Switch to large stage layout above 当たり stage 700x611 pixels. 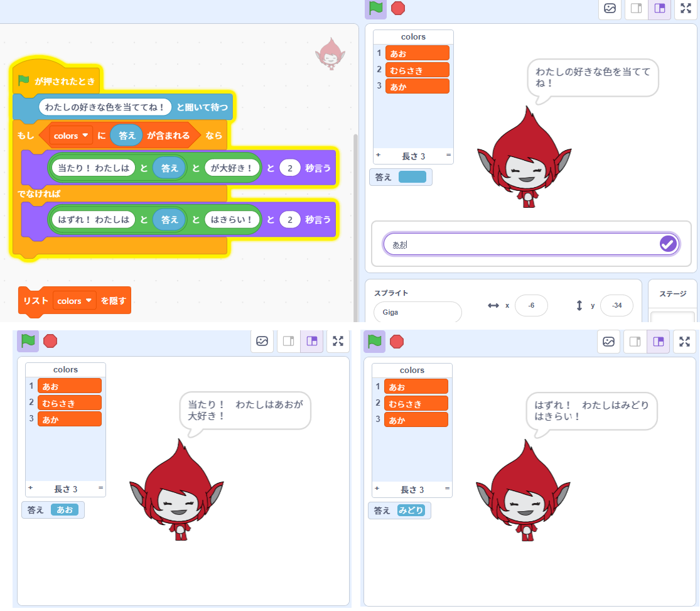click(x=311, y=341)
